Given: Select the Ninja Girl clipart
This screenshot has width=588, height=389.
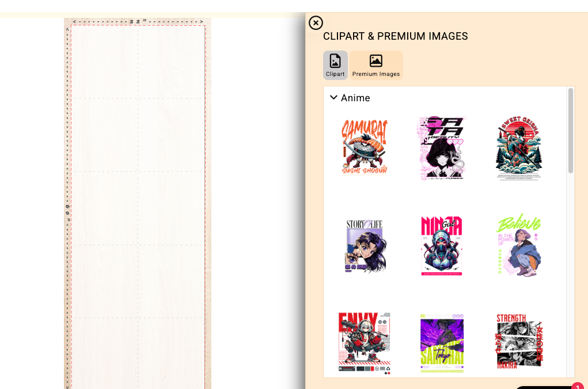Looking at the screenshot, I should [x=442, y=246].
